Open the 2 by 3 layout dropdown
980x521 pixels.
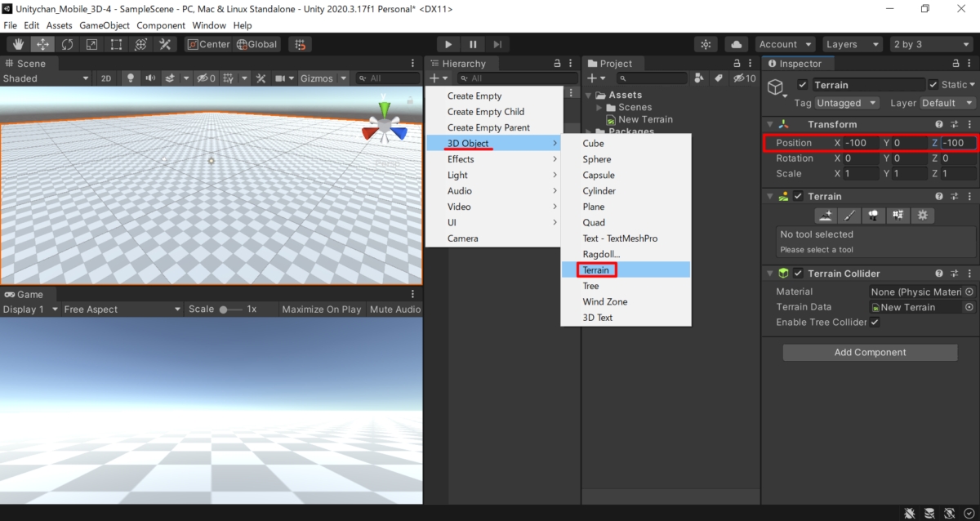pyautogui.click(x=931, y=44)
